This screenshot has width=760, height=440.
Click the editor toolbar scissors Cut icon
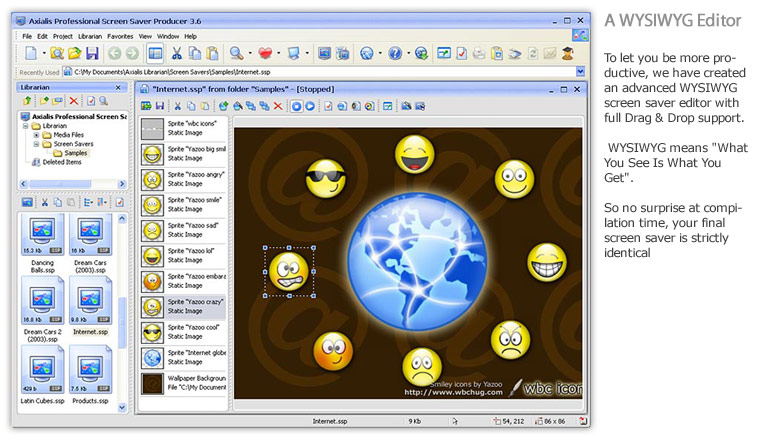(177, 106)
